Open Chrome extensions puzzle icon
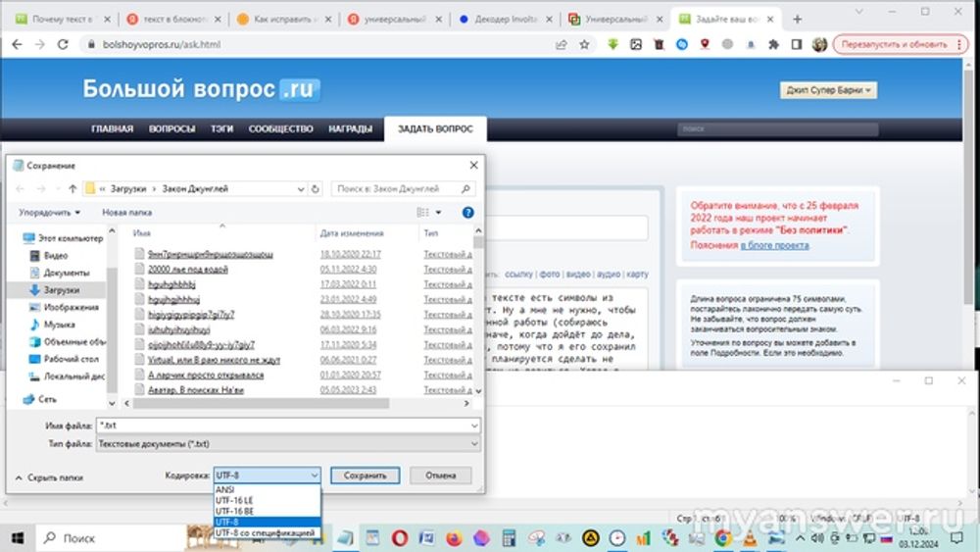980x552 pixels. click(x=773, y=44)
